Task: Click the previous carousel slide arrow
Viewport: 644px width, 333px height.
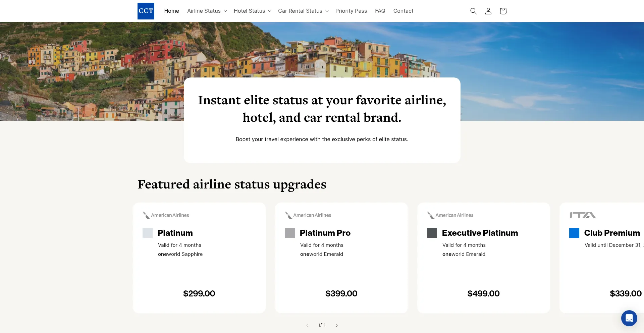Action: point(307,325)
